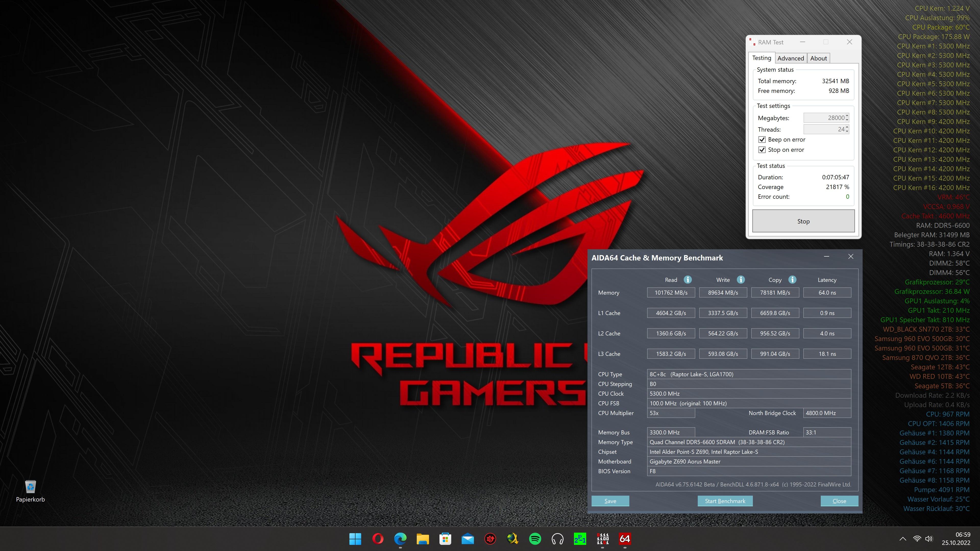The height and width of the screenshot is (551, 980).
Task: Open Microsoft Edge from taskbar
Action: 400,539
